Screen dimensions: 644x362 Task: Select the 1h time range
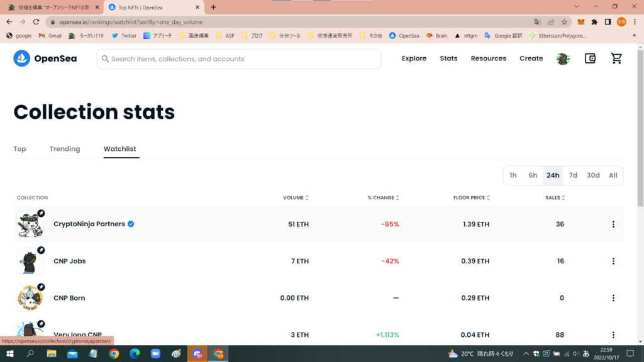[x=513, y=175]
